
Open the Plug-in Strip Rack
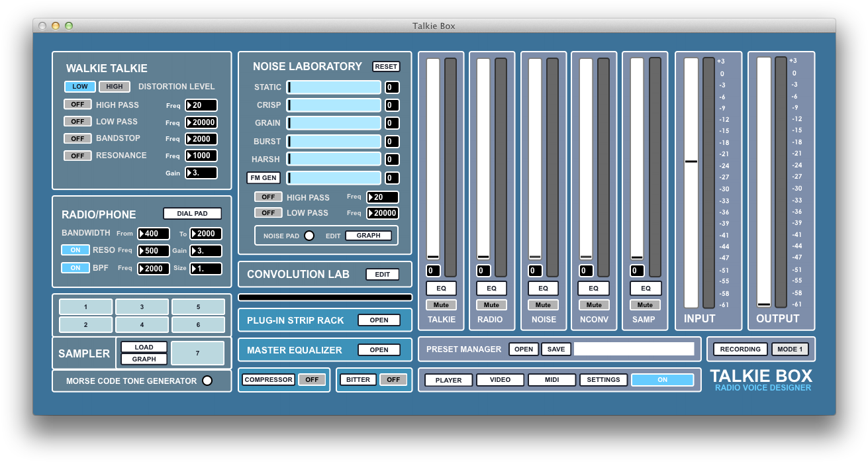tap(379, 320)
